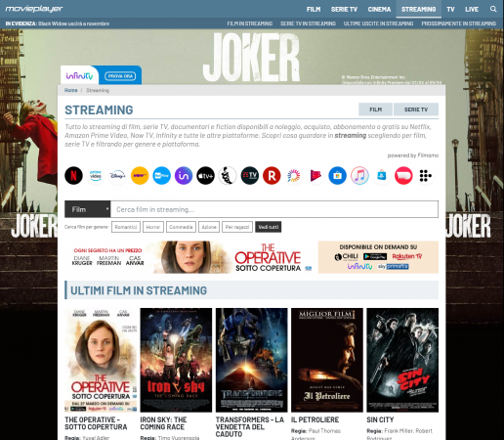The height and width of the screenshot is (440, 504).
Task: Choose the red Rakuten TV icon
Action: (x=272, y=176)
